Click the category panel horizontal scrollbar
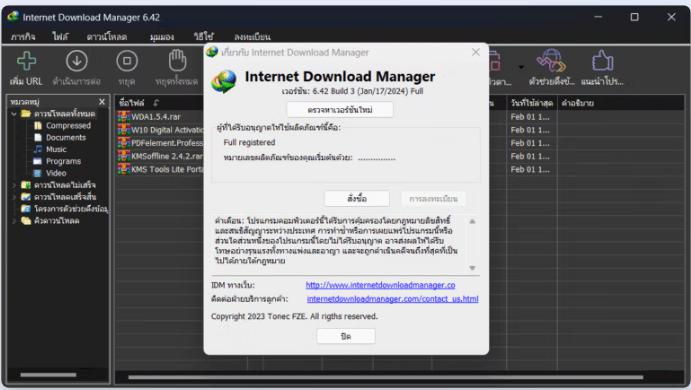This screenshot has width=691, height=390. pyautogui.click(x=48, y=375)
